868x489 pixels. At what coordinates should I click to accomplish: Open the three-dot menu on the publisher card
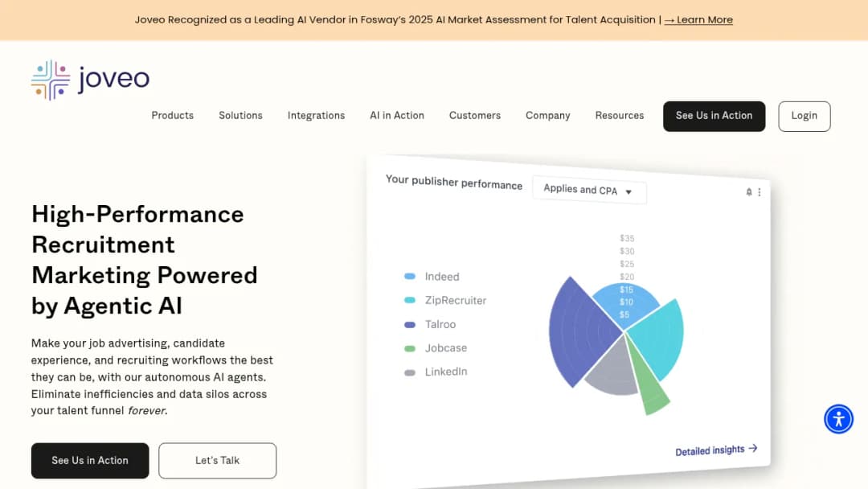[759, 191]
